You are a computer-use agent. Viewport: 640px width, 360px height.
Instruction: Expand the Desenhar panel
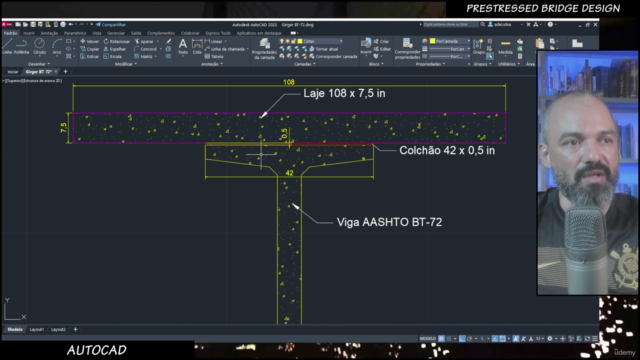click(x=38, y=64)
